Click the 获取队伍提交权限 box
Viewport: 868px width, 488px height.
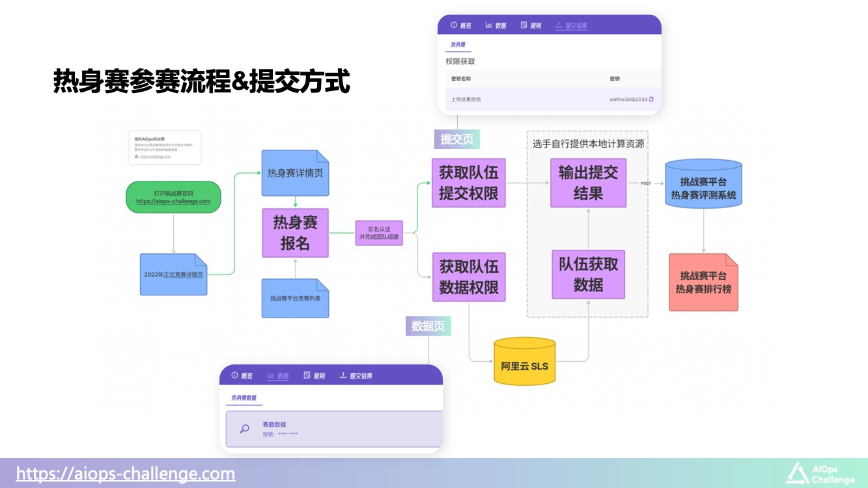pyautogui.click(x=469, y=183)
